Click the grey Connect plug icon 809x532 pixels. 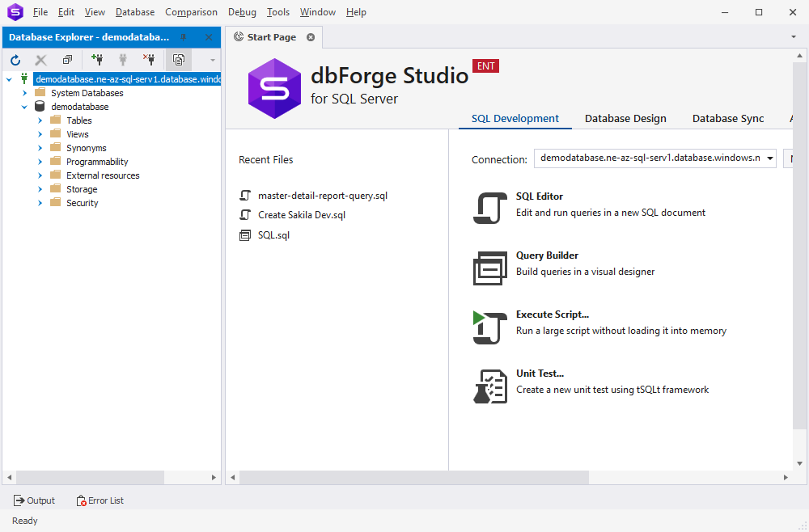(x=123, y=60)
